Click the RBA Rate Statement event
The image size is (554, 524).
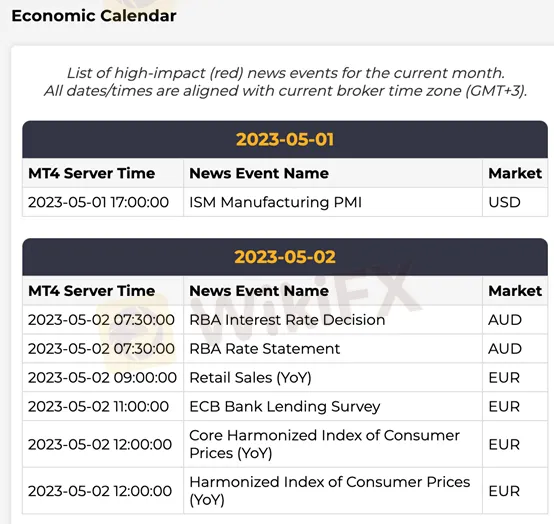click(265, 349)
